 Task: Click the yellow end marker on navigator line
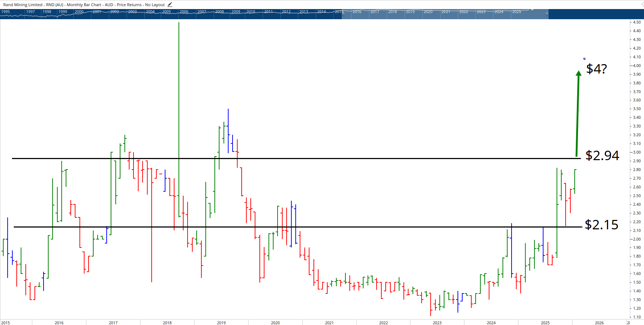click(x=532, y=9)
